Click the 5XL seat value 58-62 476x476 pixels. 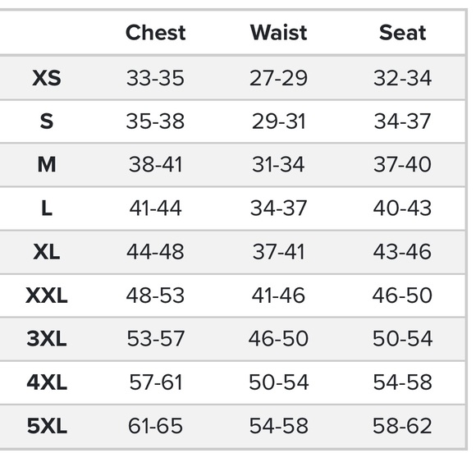(x=402, y=426)
